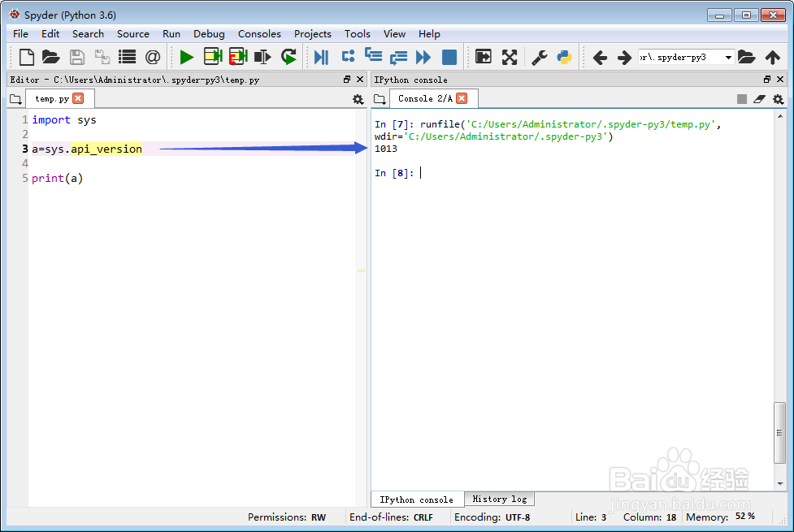Stop debugging with blue square icon
794x532 pixels.
click(449, 57)
